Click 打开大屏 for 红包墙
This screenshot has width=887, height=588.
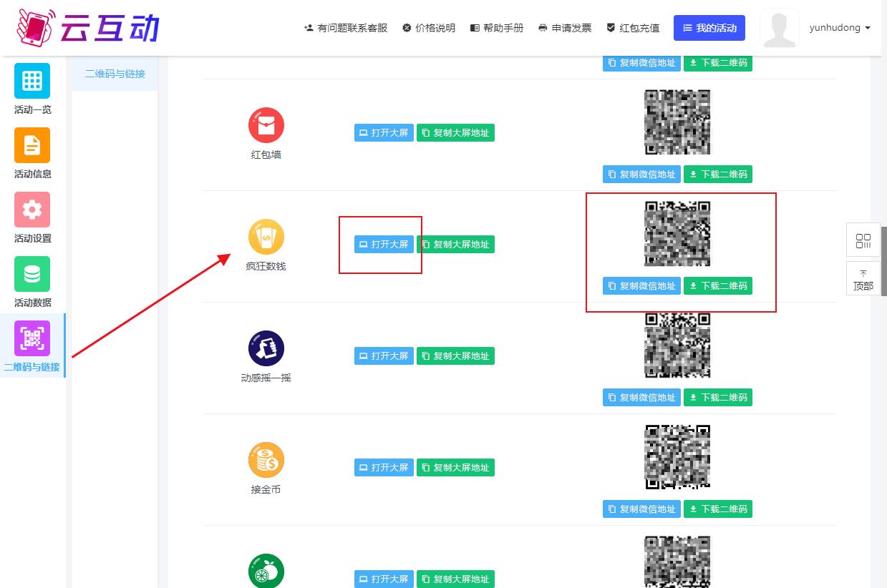[x=384, y=133]
